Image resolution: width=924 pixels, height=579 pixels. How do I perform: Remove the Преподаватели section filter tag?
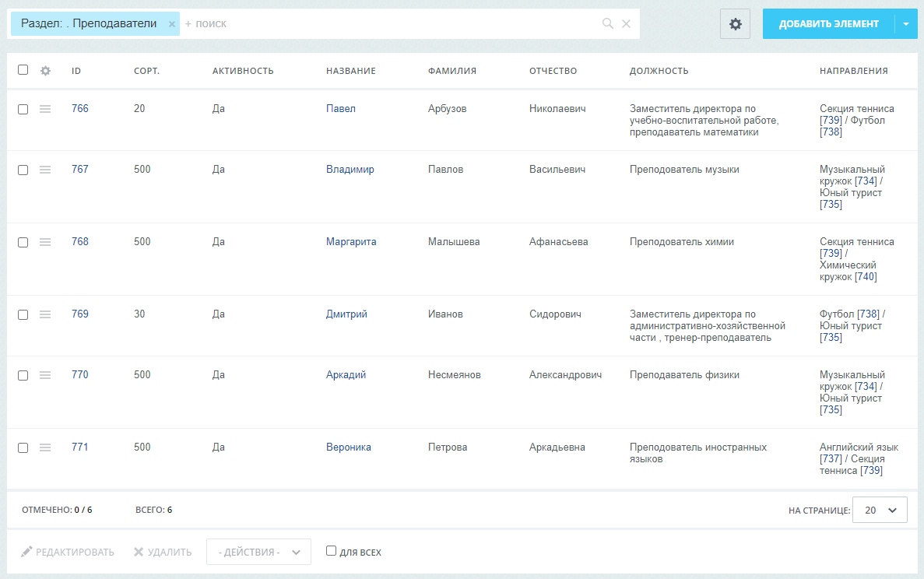171,24
